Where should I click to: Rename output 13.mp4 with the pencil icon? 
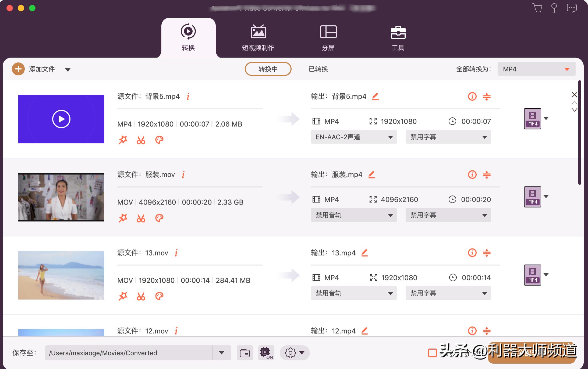[365, 252]
